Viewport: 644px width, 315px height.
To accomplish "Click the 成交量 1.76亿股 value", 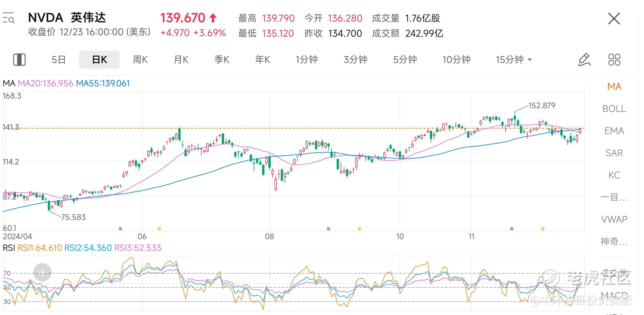I will (423, 18).
